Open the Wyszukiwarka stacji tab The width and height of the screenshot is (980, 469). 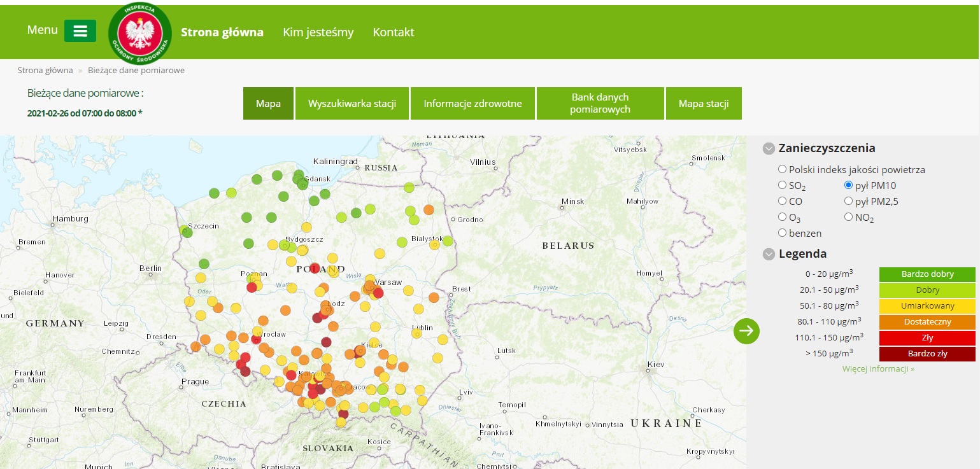point(352,103)
